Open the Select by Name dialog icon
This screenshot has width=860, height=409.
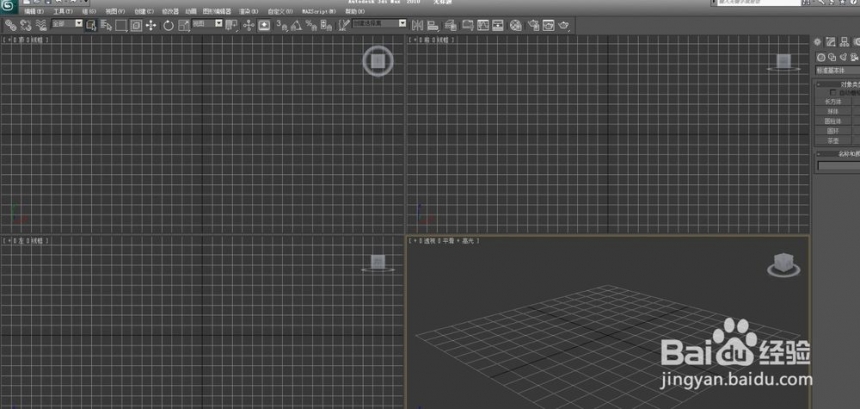click(106, 25)
